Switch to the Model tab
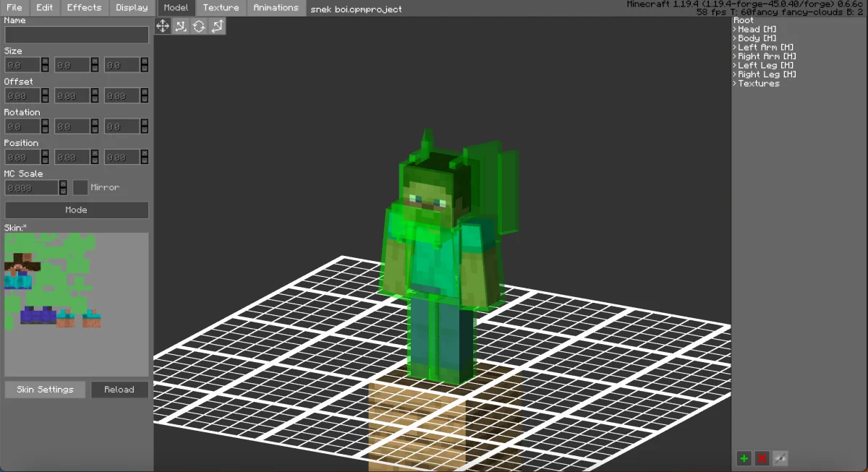Screen dimensions: 868x472 coord(176,8)
